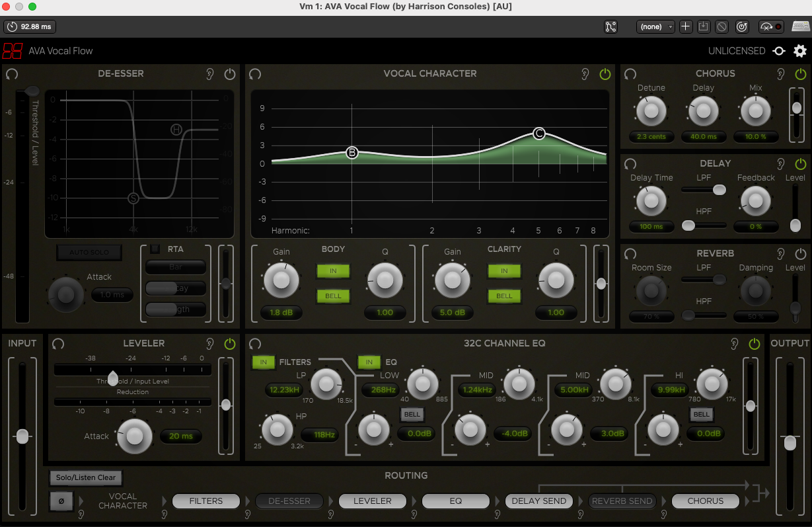Screen dimensions: 812x527
Task: Select DELAY SEND in the routing chain
Action: (539, 501)
